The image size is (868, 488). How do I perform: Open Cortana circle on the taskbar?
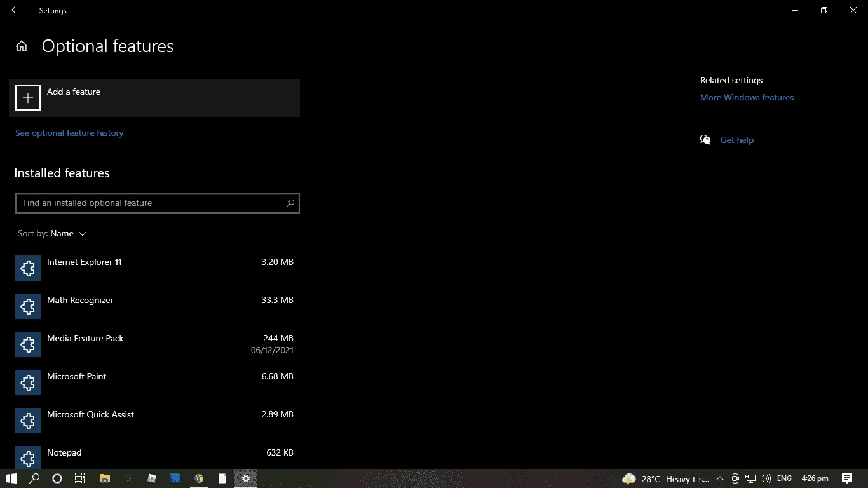click(57, 478)
